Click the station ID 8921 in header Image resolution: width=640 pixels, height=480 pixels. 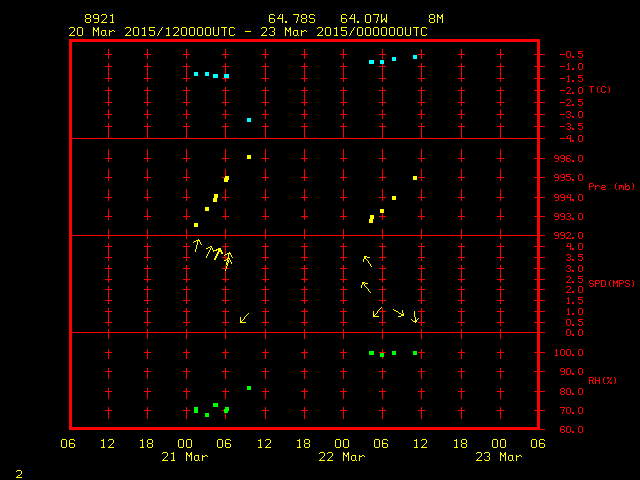tap(99, 19)
